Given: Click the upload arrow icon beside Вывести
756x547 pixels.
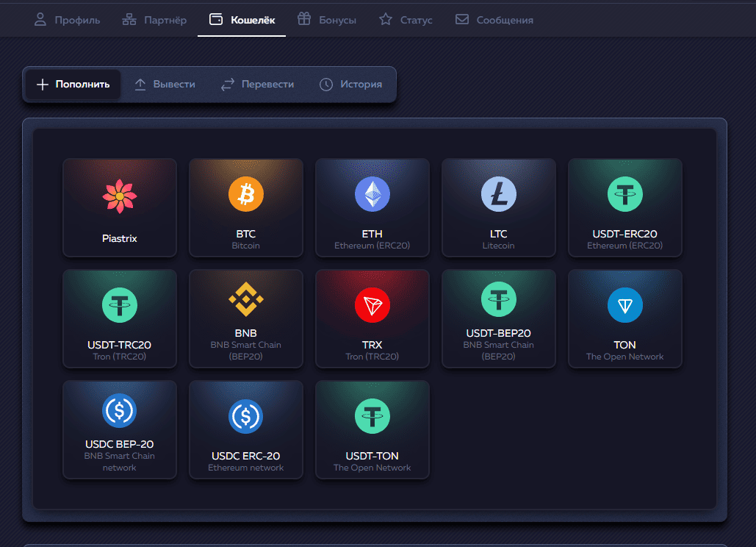Looking at the screenshot, I should tap(140, 85).
